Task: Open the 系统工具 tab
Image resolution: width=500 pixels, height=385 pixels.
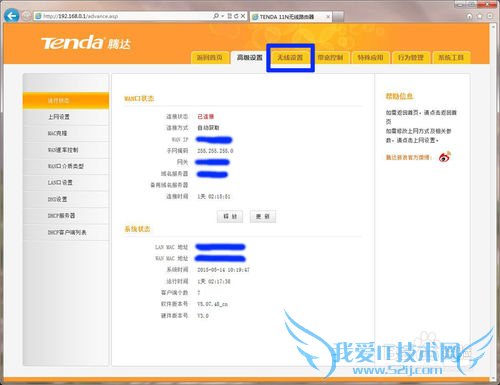Action: [451, 58]
